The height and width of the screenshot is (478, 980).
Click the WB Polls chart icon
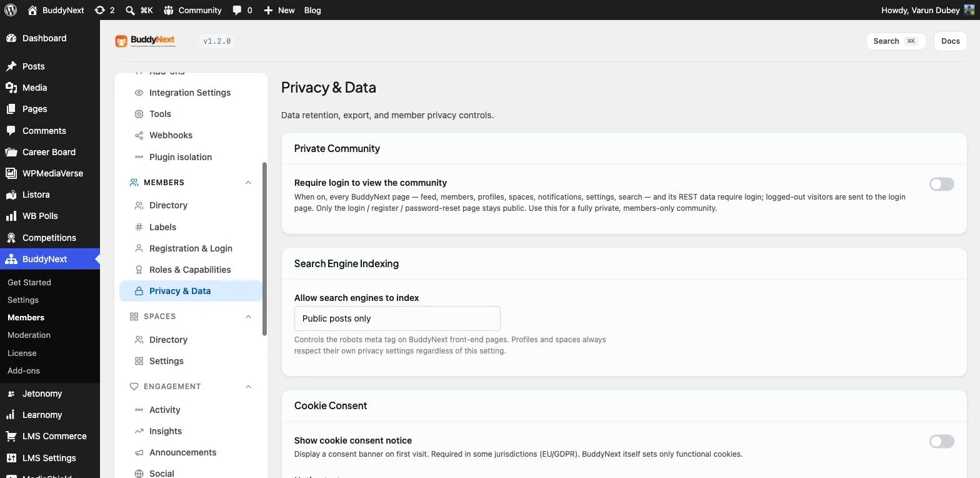[x=11, y=216]
